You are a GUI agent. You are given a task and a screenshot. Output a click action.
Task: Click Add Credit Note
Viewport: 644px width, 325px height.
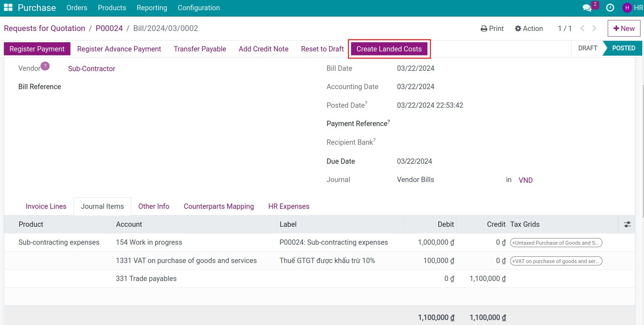[x=263, y=49]
